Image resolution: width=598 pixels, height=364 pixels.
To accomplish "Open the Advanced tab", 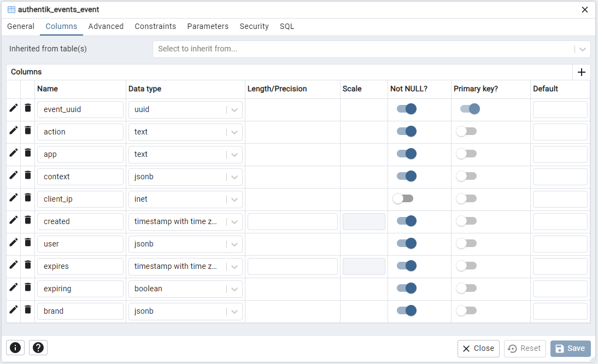I will pos(106,26).
